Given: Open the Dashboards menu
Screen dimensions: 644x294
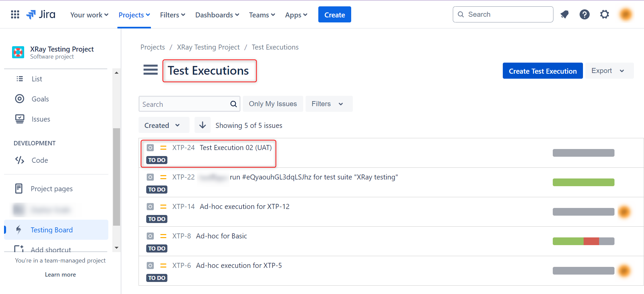Looking at the screenshot, I should coord(217,15).
